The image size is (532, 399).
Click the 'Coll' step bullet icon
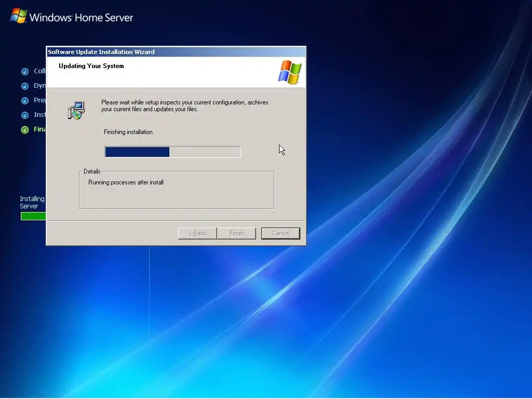[x=25, y=71]
